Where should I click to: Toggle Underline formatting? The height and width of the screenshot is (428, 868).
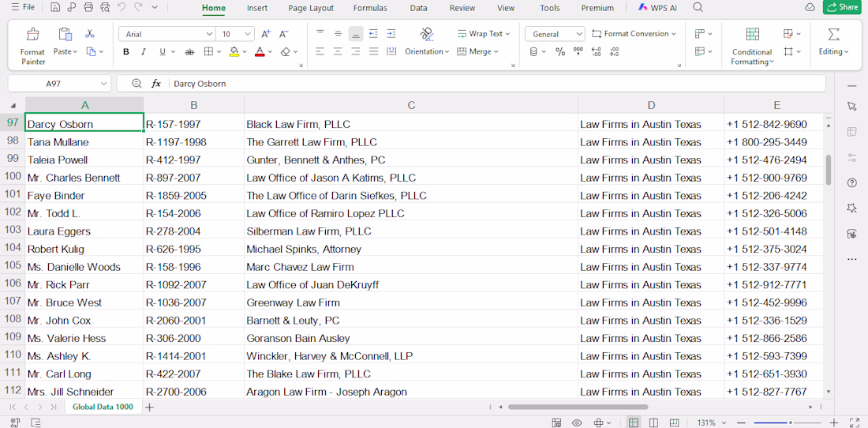163,51
